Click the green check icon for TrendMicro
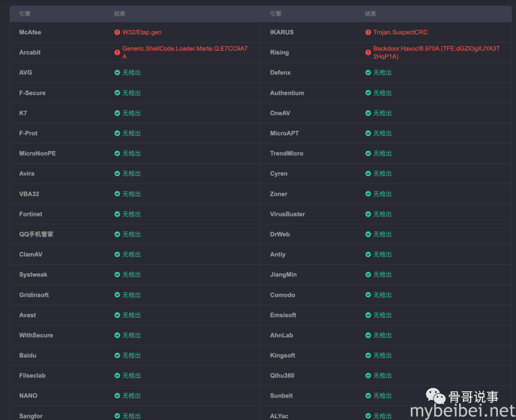Screen dimensions: 516x420 [x=368, y=153]
